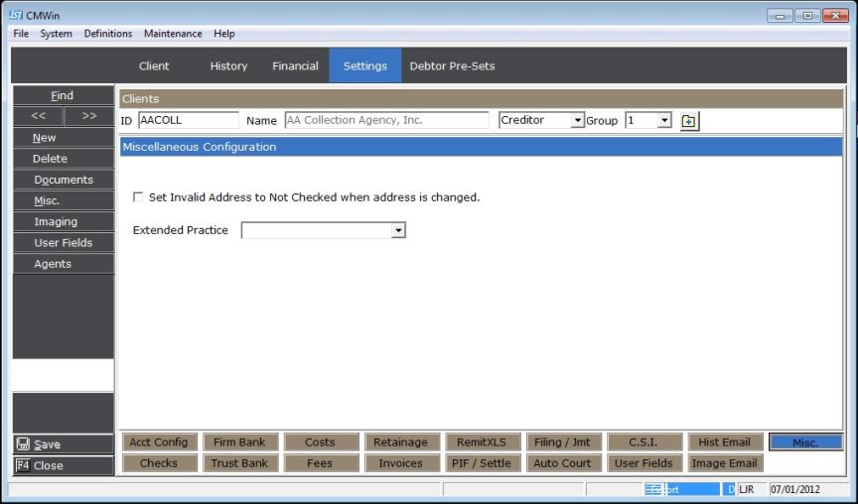Click the Acct Config button
This screenshot has height=504, width=858.
(x=159, y=442)
